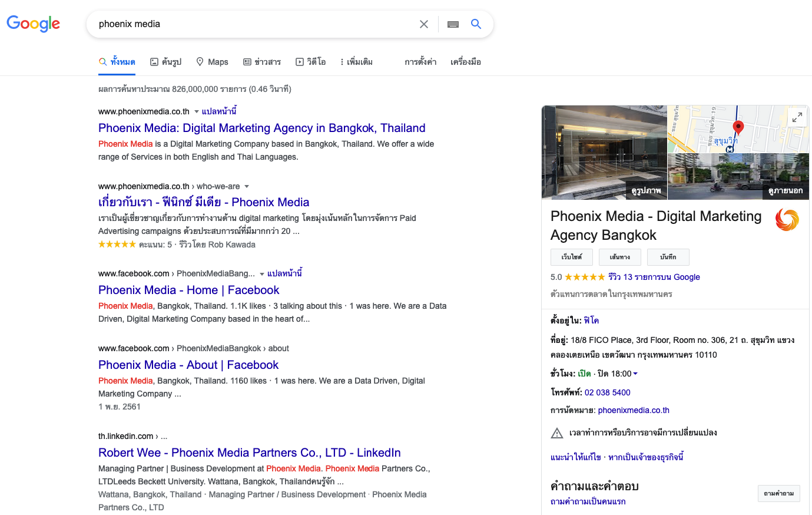812x515 pixels.
Task: Expand the arrow next to who-we-are breadcrumb
Action: (247, 186)
